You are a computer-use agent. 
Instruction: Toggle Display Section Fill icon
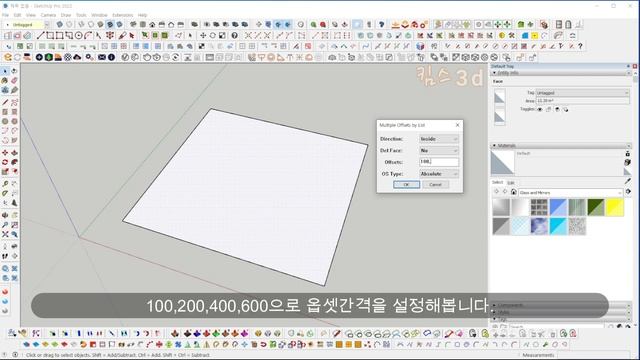287,24
